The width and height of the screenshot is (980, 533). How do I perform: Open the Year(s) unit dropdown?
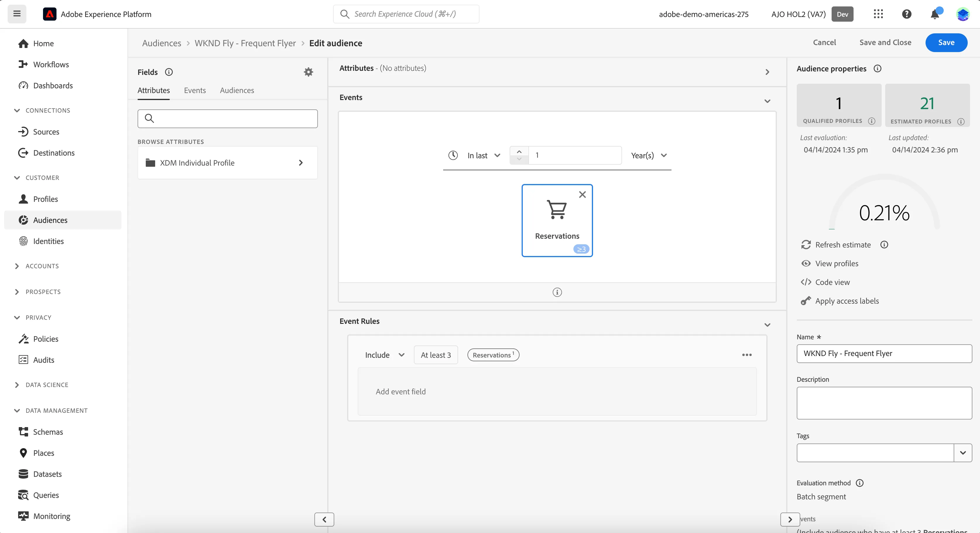pyautogui.click(x=649, y=156)
